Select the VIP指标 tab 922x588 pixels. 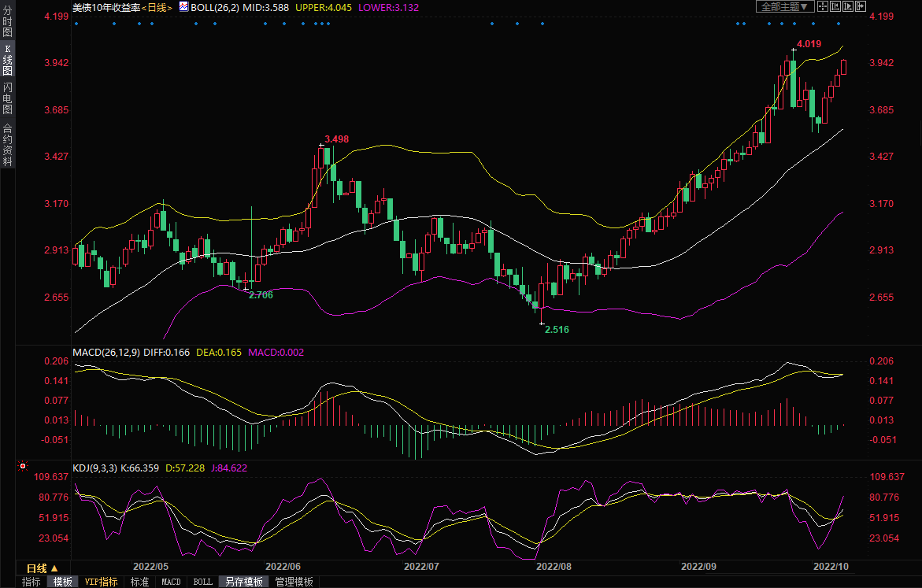coord(102,582)
